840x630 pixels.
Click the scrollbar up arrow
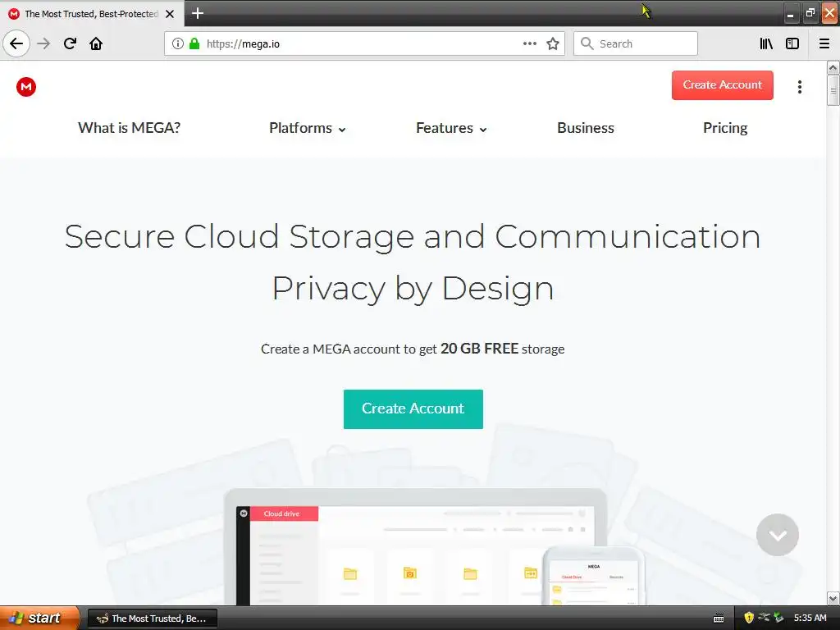tap(833, 67)
